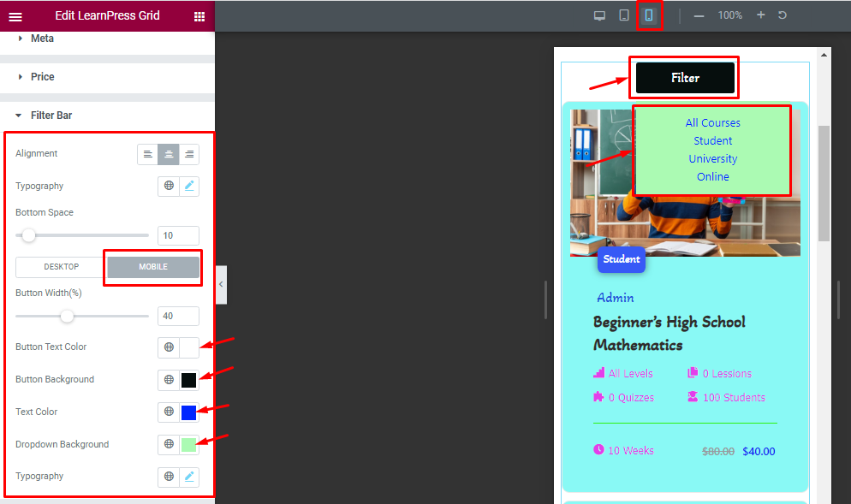Select the mobile preview mode icon

click(x=649, y=15)
